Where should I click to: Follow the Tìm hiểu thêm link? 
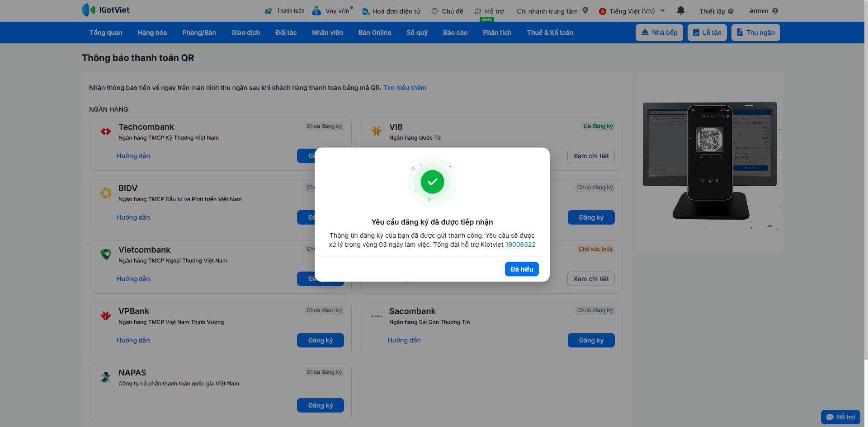405,88
